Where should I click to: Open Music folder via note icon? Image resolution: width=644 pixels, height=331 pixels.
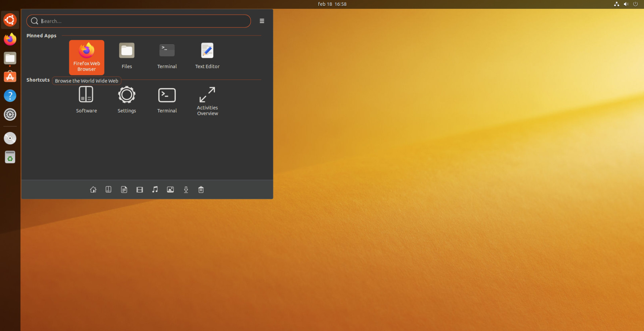(x=155, y=190)
